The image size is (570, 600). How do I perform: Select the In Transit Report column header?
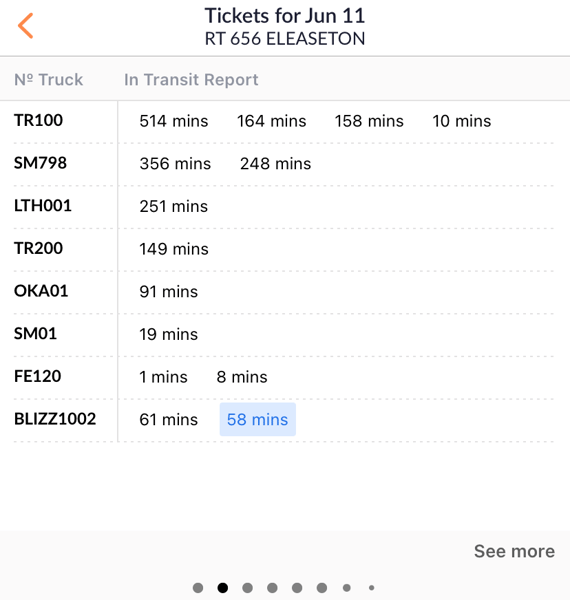pos(191,80)
